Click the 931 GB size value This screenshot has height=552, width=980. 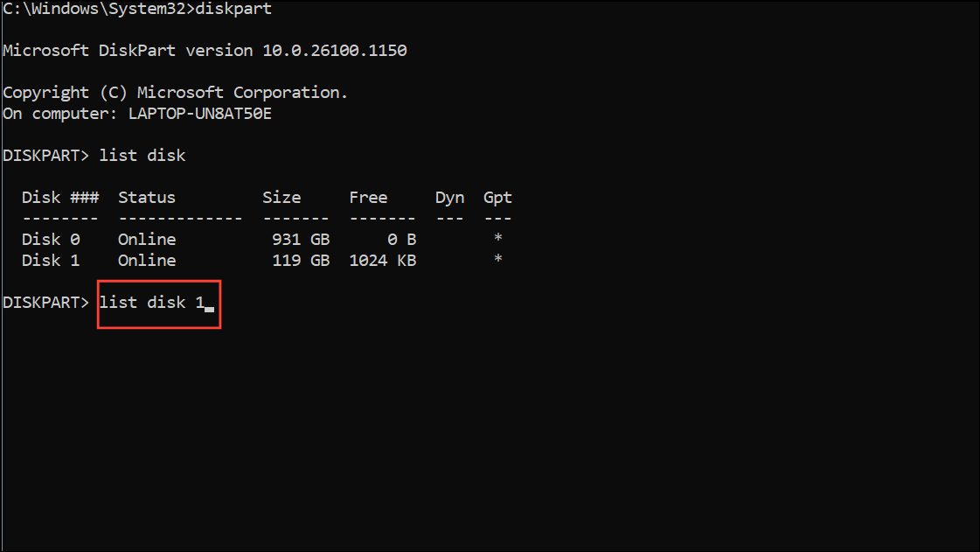click(301, 240)
